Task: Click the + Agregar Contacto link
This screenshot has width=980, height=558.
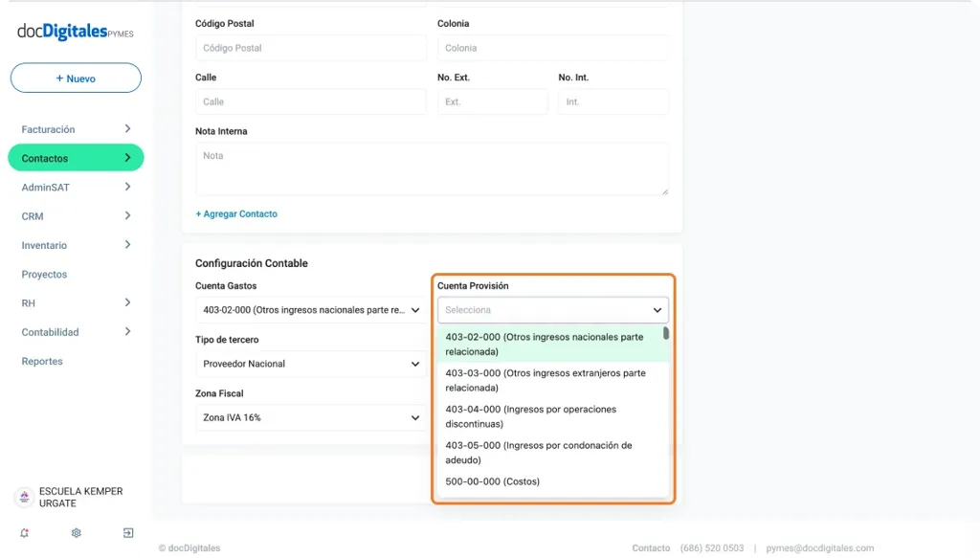Action: (x=236, y=214)
